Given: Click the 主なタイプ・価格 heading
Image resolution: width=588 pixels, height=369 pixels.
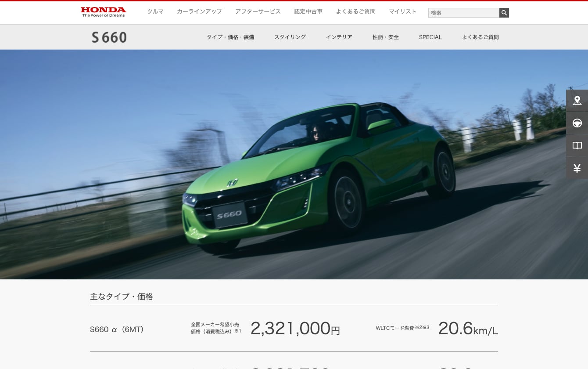Looking at the screenshot, I should point(122,297).
